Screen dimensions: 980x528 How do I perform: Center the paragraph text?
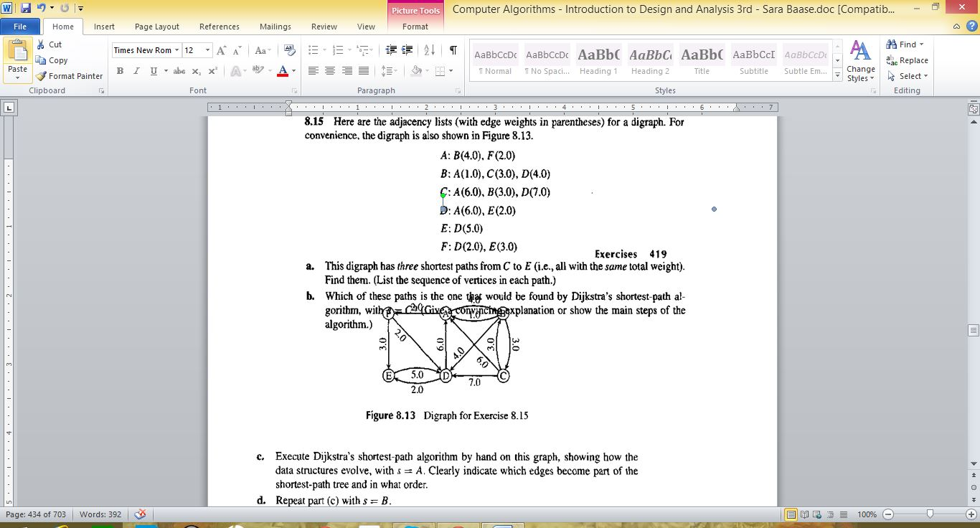click(330, 71)
